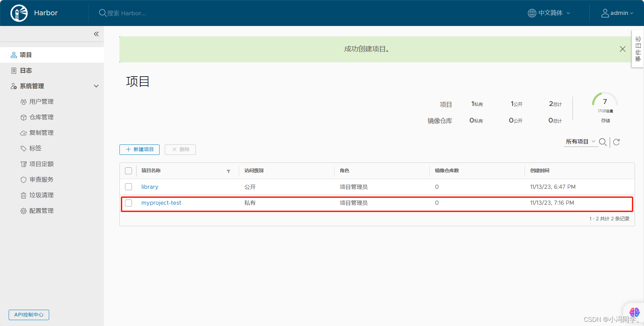This screenshot has width=644, height=326.
Task: Open the library project link
Action: coord(150,187)
